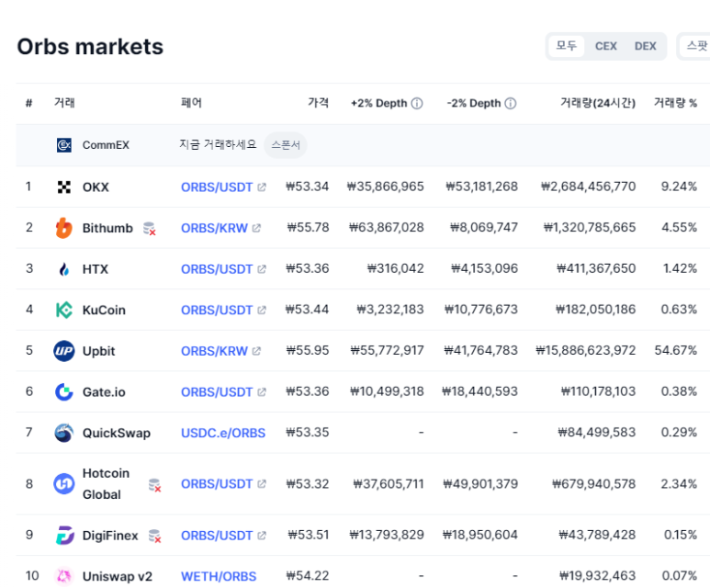
Task: Click the external link icon next to HTX ORBS/USDT
Action: pos(262,269)
